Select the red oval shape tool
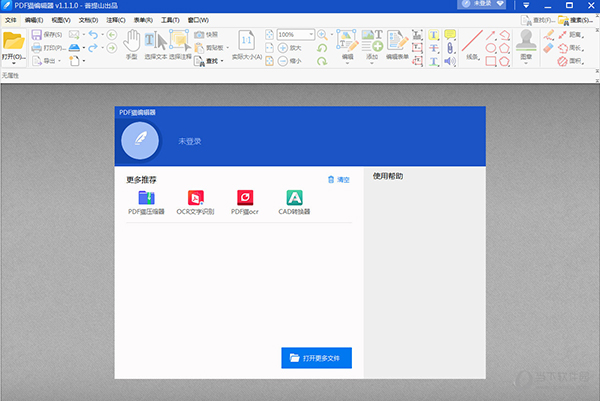The height and width of the screenshot is (401, 600). coord(491,48)
